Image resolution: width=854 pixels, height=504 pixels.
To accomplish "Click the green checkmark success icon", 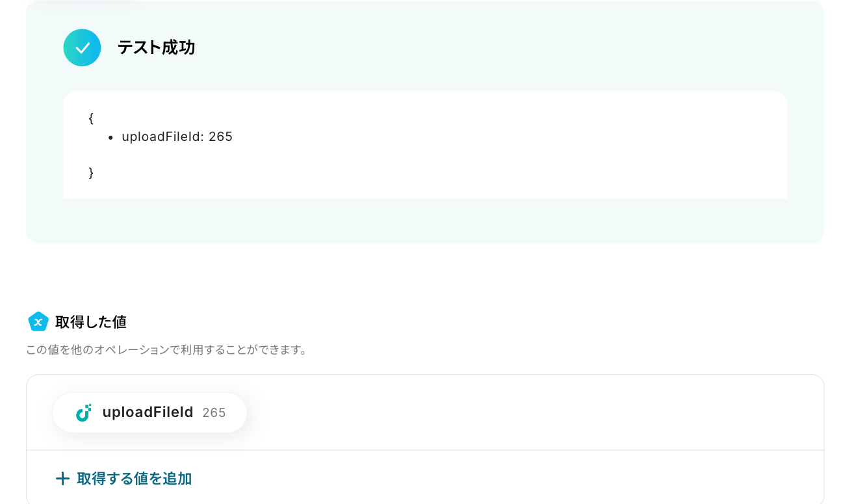I will click(82, 47).
